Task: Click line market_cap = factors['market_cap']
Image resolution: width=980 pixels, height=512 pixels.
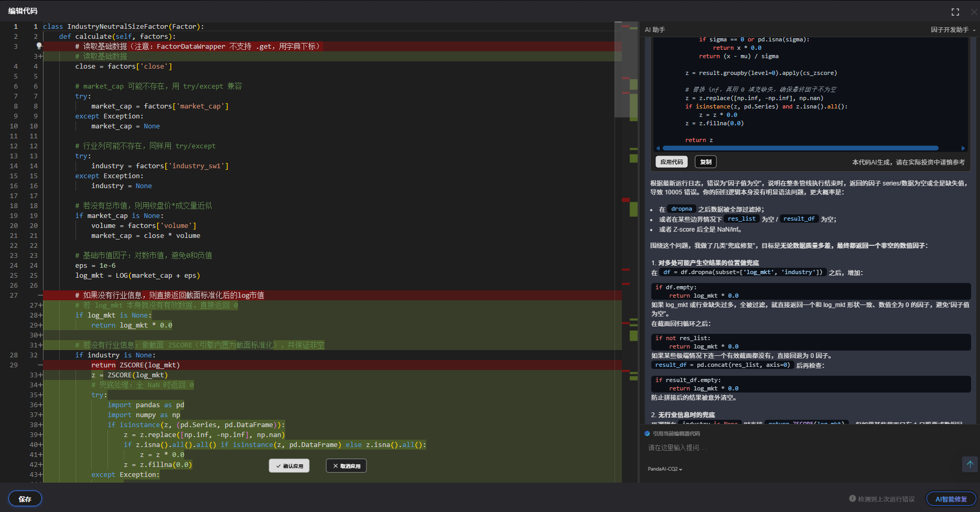Action: pos(160,106)
